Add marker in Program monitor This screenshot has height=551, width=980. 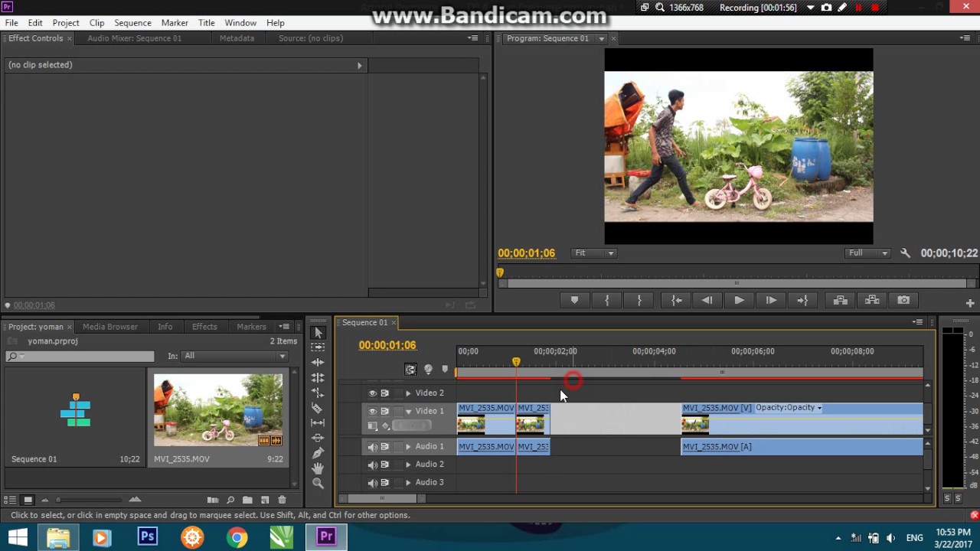coord(574,301)
